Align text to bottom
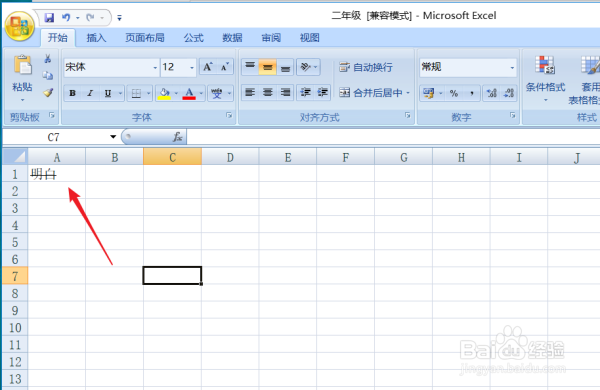The width and height of the screenshot is (600, 390). click(285, 67)
